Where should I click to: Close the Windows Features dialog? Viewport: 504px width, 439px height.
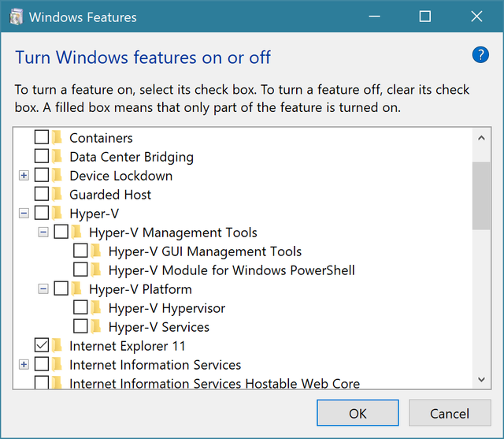[x=476, y=17]
